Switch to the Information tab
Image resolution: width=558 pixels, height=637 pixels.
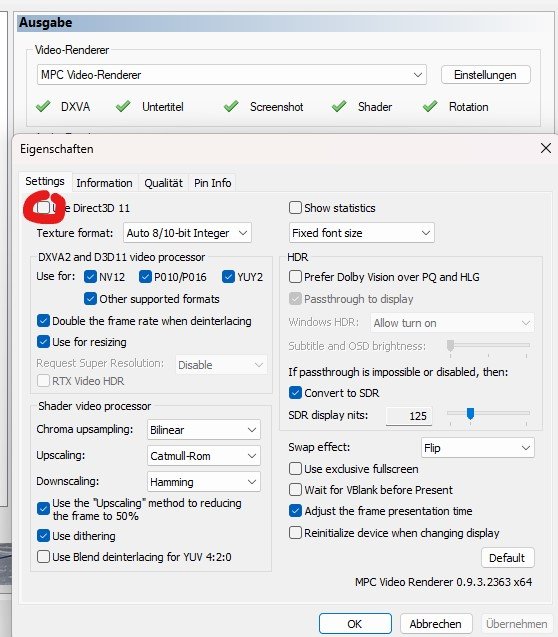pos(104,183)
